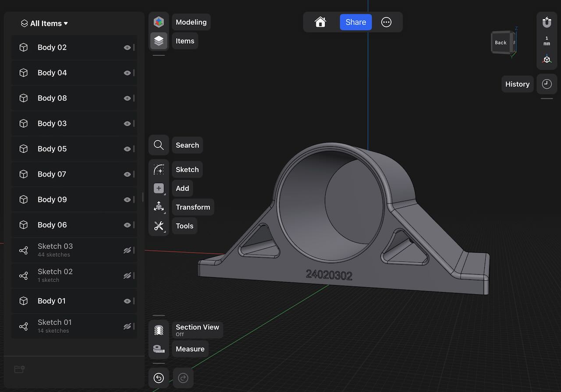The height and width of the screenshot is (392, 561).
Task: Go to the Home screen
Action: (x=320, y=22)
